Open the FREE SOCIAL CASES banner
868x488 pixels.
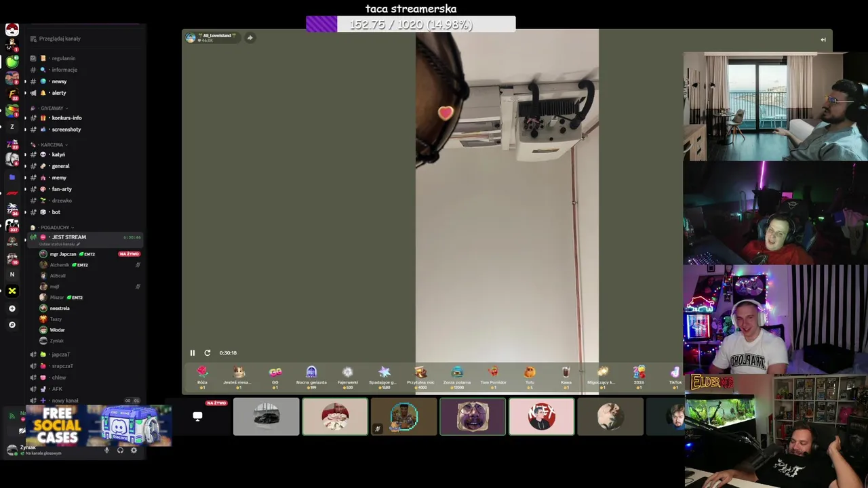[99, 426]
